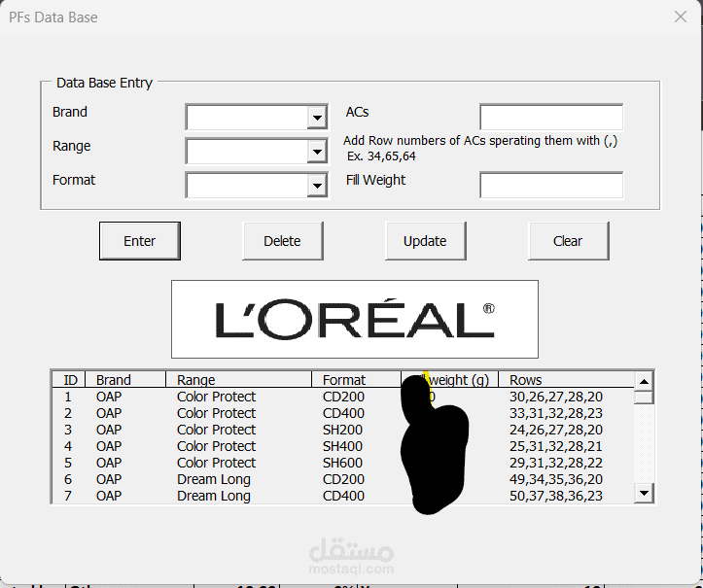Viewport: 703px width, 588px height.
Task: Click rows value 25,31,32,28,21
Action: tap(556, 446)
